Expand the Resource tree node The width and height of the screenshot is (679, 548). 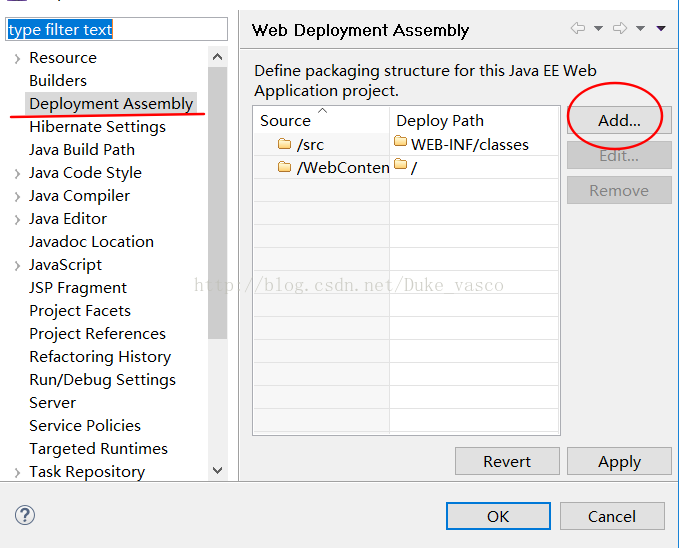tap(17, 58)
